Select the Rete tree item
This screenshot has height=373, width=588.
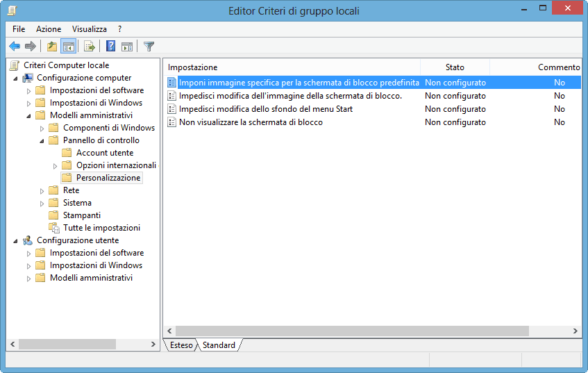coord(72,190)
